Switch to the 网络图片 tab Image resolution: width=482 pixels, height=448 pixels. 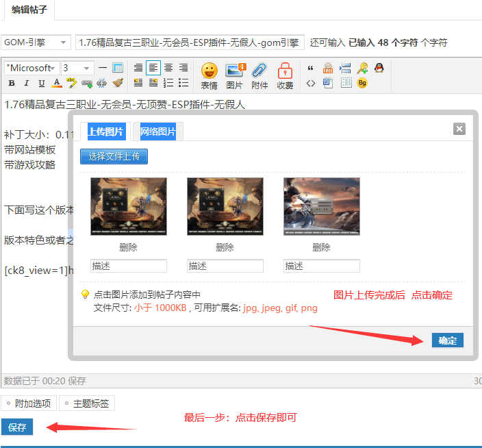[x=157, y=132]
